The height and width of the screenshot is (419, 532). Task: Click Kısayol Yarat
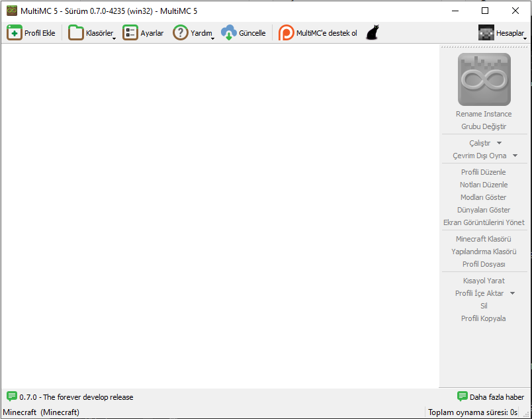484,281
